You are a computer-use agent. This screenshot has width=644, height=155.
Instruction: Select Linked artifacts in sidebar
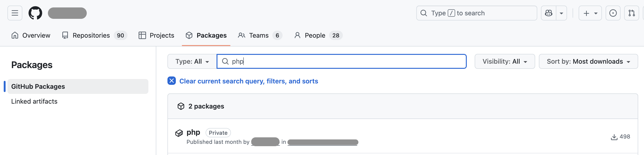coord(34,101)
